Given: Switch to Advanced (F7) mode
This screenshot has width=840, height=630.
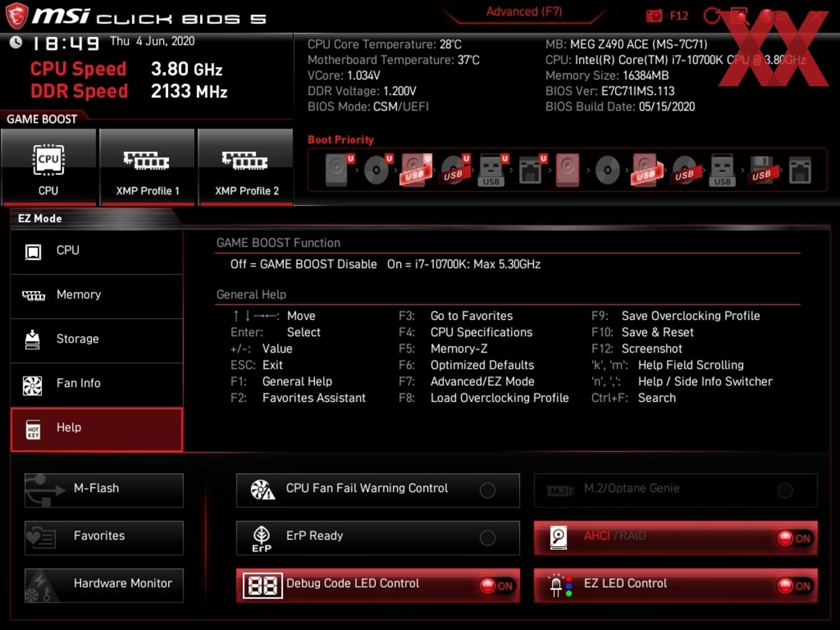Looking at the screenshot, I should [x=524, y=12].
